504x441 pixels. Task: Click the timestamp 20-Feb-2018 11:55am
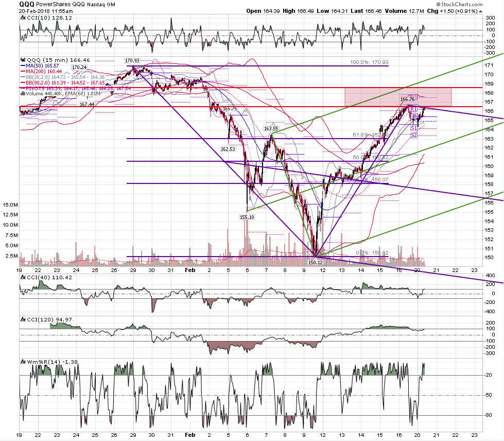[46, 11]
